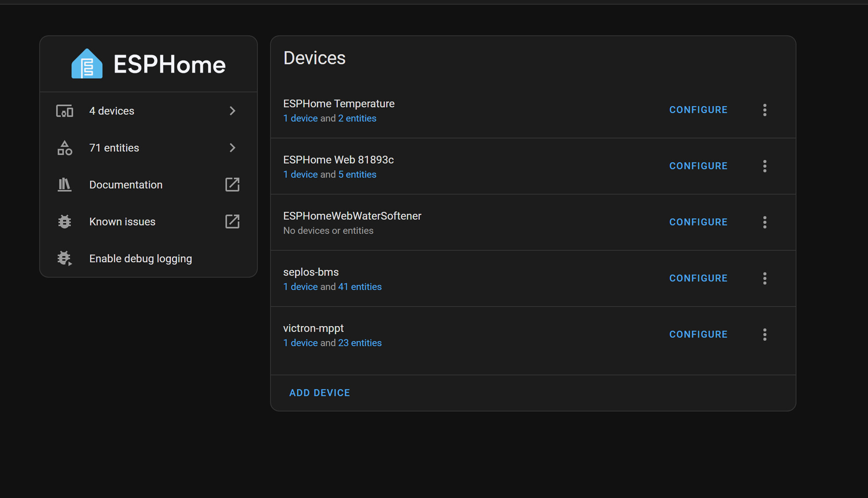Click the debug logging bug-play icon
The height and width of the screenshot is (498, 868).
point(65,259)
